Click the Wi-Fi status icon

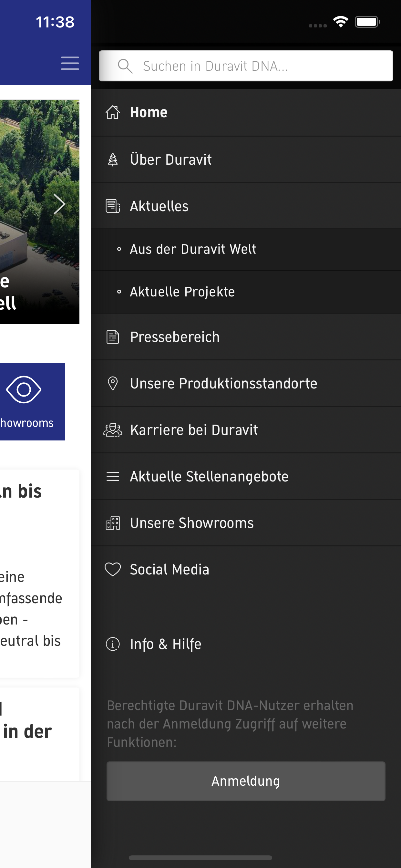click(x=341, y=22)
